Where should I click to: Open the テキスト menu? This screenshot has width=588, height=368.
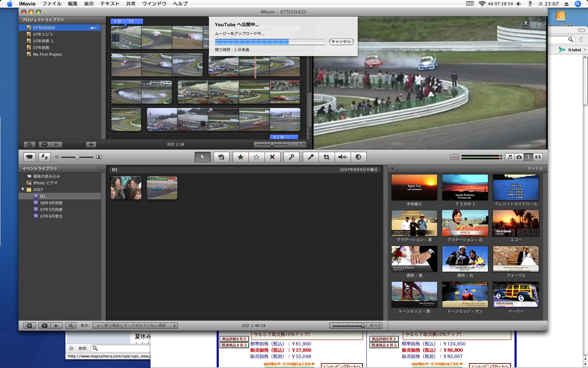(x=110, y=4)
